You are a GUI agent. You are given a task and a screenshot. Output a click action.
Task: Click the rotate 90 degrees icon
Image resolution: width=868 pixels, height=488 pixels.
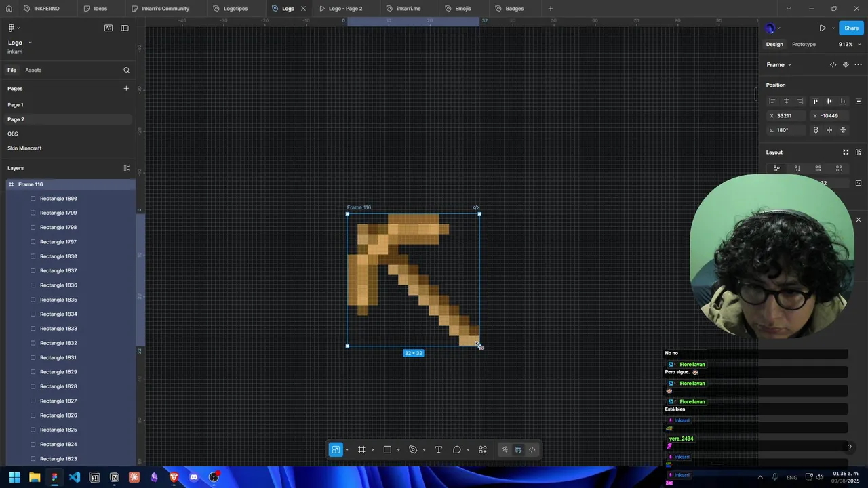coord(816,130)
